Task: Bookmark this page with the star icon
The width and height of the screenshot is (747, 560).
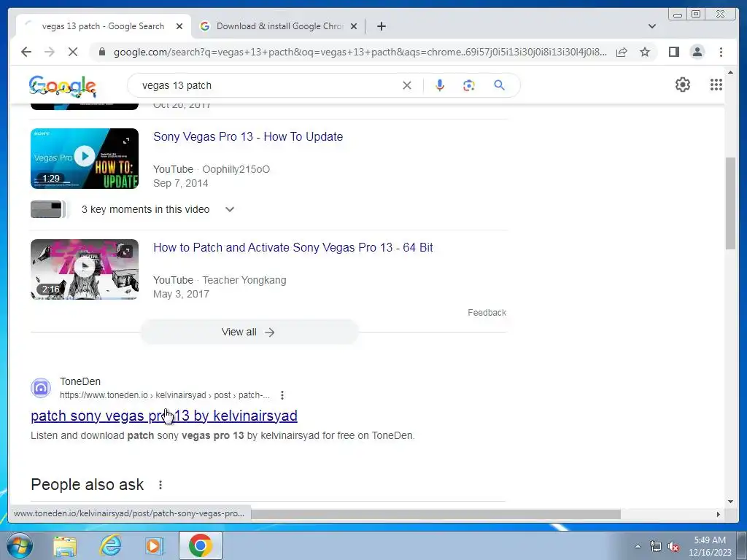Action: pyautogui.click(x=645, y=52)
